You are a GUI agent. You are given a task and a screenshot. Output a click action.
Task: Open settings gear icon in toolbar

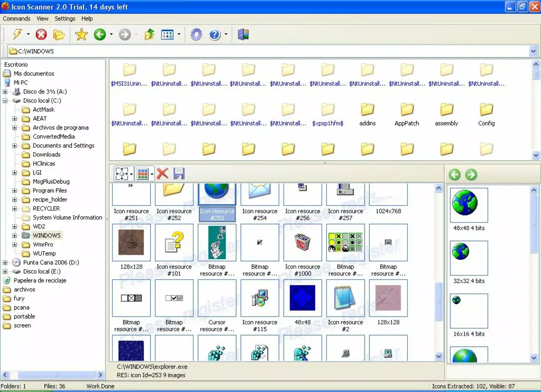pyautogui.click(x=197, y=34)
